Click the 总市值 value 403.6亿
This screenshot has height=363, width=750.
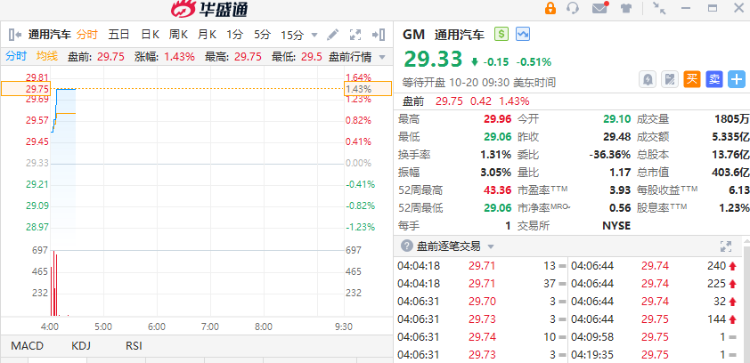(x=731, y=172)
